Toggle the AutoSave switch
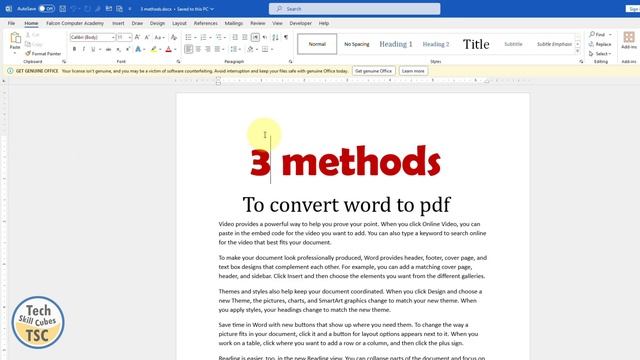Screen dimensions: 640x360 pos(47,9)
